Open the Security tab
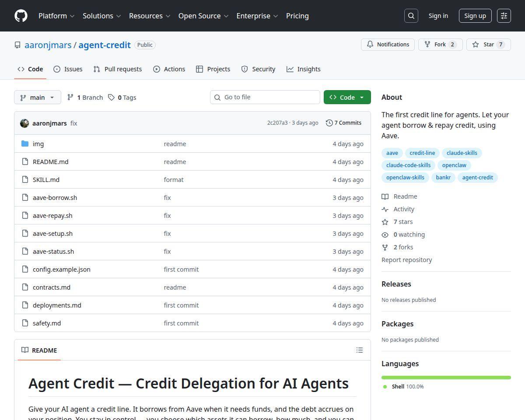 (x=258, y=69)
